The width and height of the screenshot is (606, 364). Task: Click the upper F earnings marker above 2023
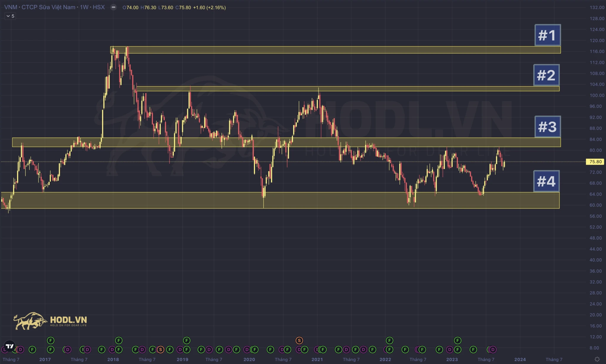[x=457, y=340]
